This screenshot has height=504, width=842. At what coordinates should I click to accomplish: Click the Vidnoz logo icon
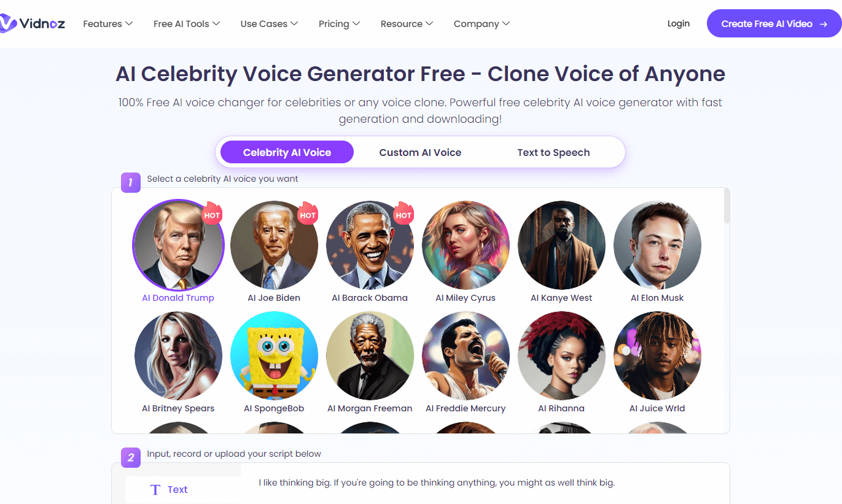tap(7, 23)
